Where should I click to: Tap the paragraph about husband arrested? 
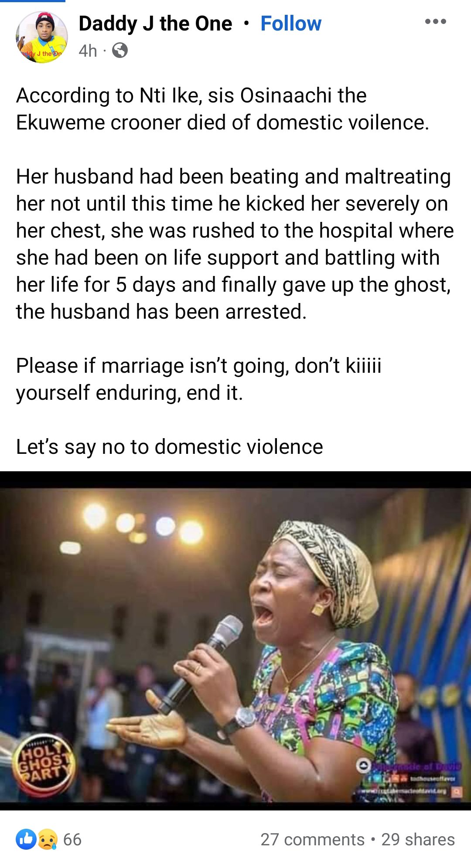point(235,244)
